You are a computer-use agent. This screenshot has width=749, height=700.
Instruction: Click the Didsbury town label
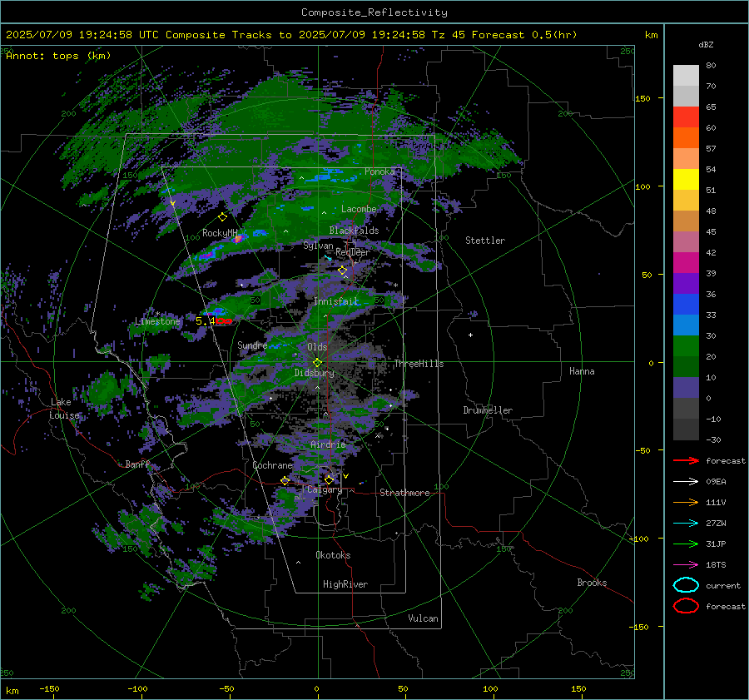314,373
